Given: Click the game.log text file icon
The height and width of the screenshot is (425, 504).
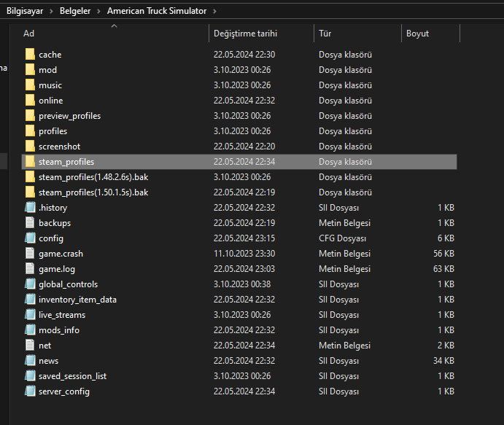Looking at the screenshot, I should (x=30, y=269).
